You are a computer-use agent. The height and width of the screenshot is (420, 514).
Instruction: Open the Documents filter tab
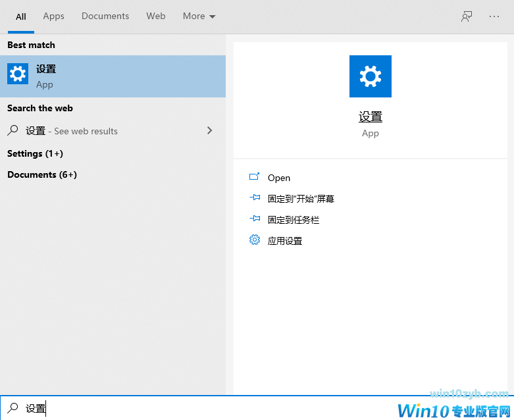(x=105, y=16)
